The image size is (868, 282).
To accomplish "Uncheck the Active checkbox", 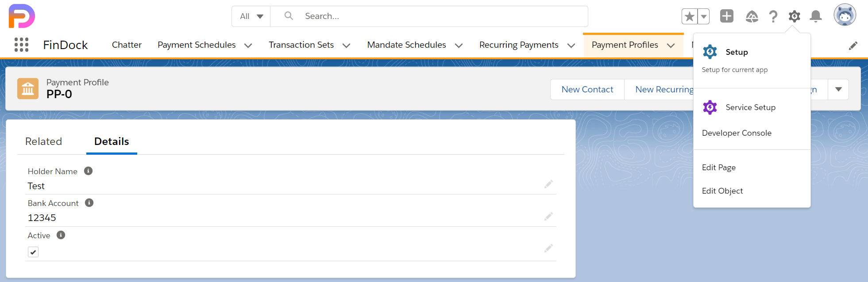I will pos(33,252).
